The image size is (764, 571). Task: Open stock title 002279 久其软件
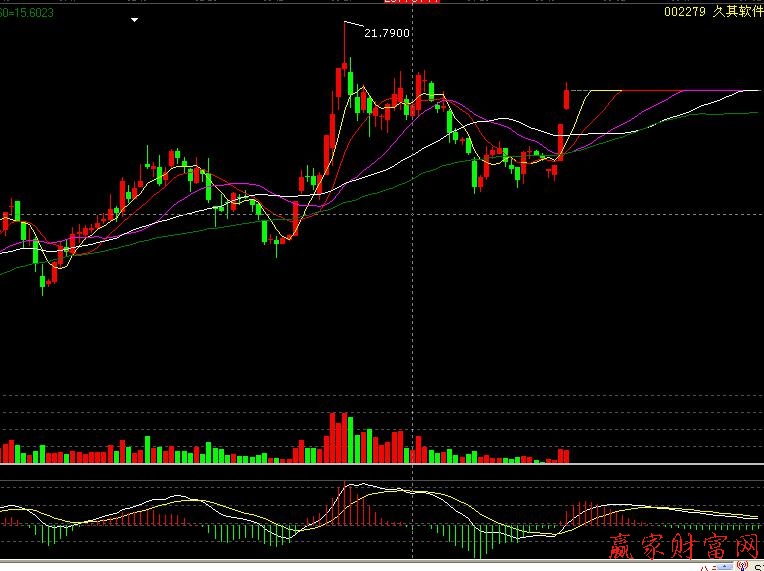[713, 12]
